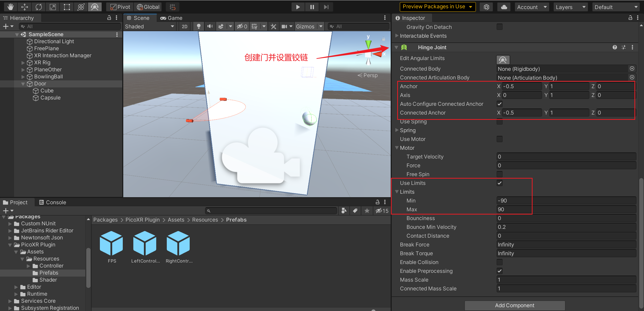
Task: Uncheck Use Limits checkbox
Action: [x=500, y=183]
